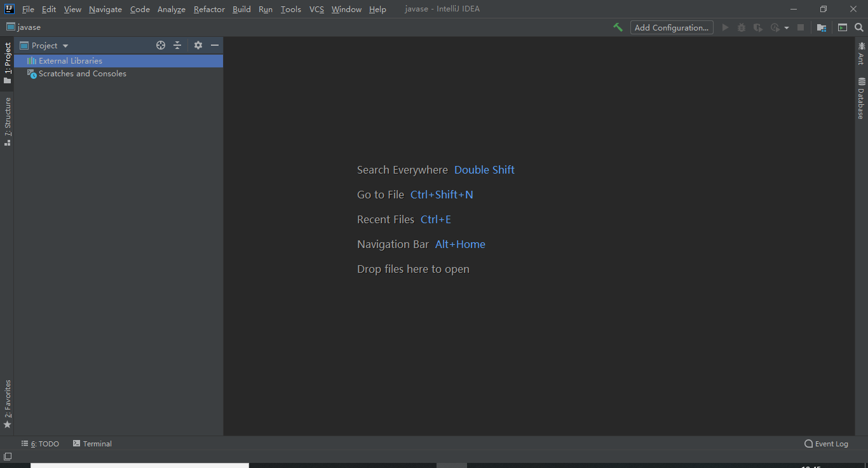868x468 pixels.
Task: Open the 7: Structure side tab
Action: (x=8, y=121)
